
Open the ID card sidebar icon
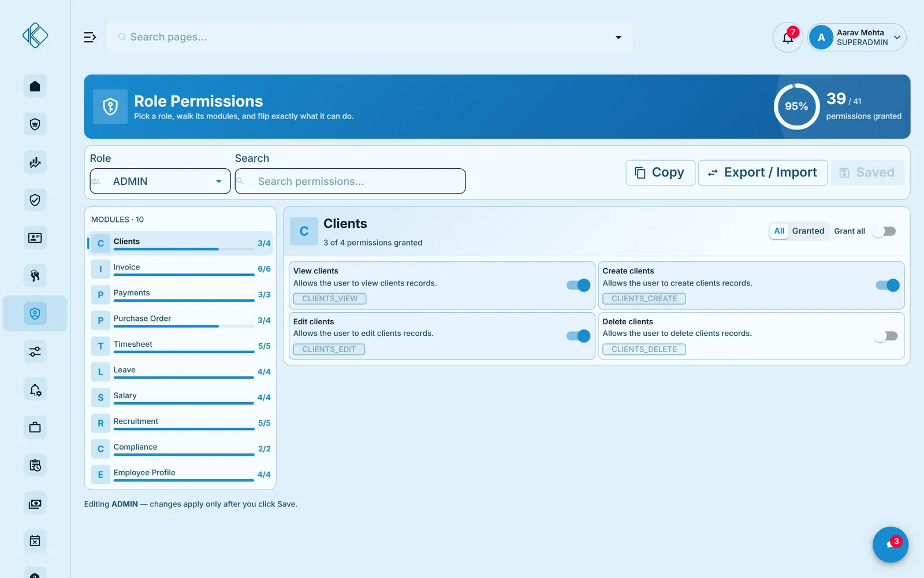[35, 238]
